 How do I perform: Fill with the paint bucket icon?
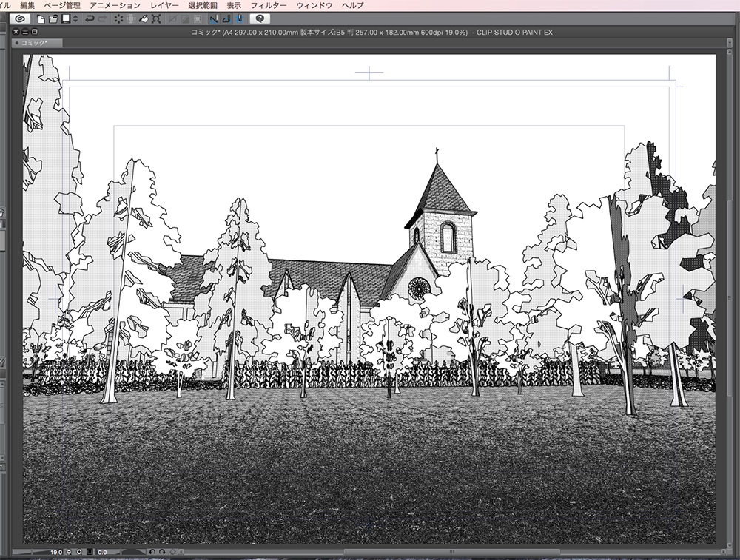[x=144, y=19]
